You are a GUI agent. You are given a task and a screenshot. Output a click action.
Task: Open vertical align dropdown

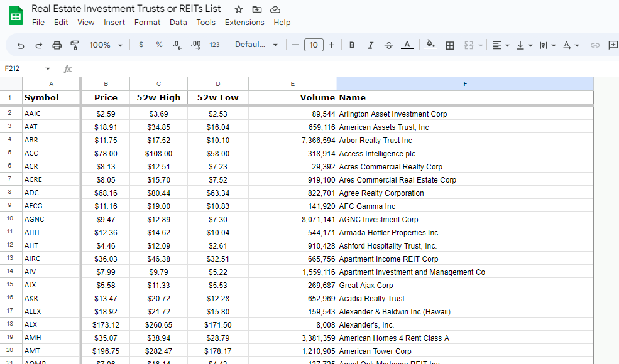(524, 45)
